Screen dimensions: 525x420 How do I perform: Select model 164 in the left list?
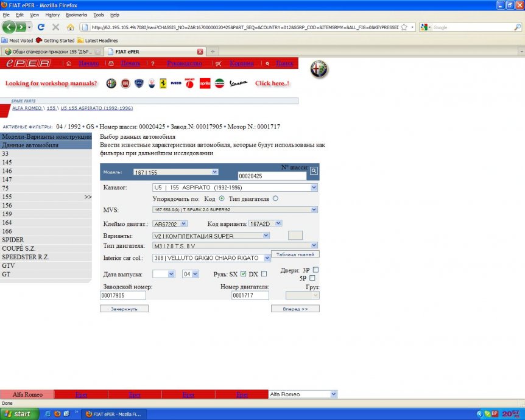[6, 223]
